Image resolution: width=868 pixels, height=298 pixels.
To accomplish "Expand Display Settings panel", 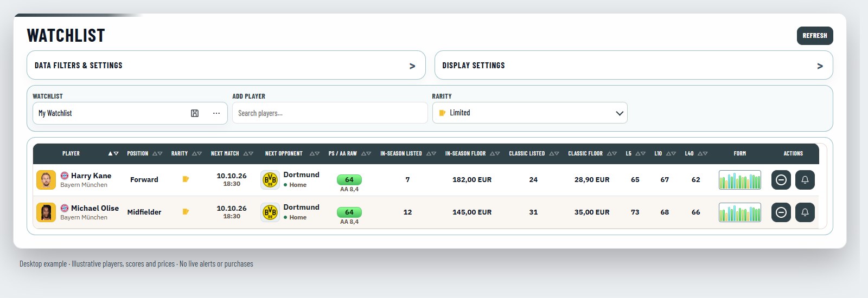I will tap(634, 65).
